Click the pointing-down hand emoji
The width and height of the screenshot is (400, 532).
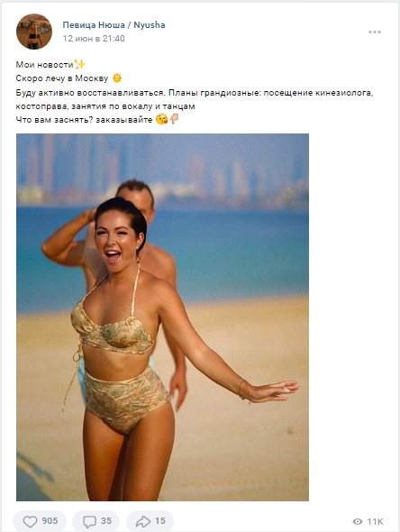[x=174, y=119]
